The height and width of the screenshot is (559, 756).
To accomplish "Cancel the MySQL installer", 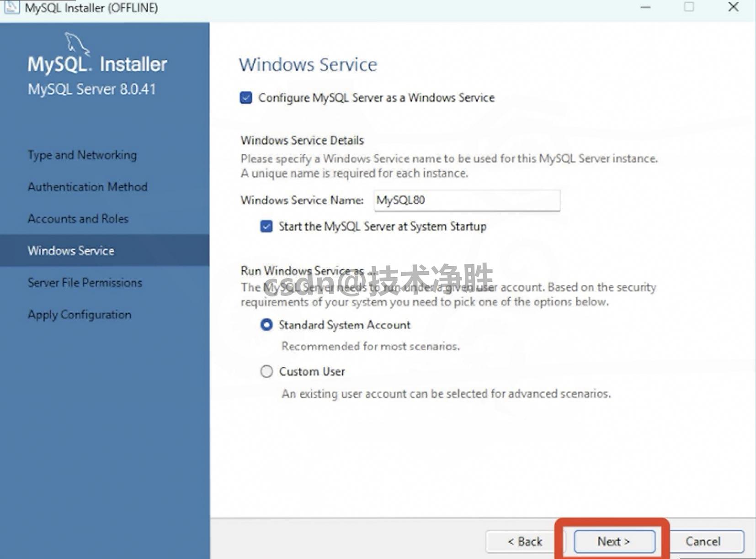I will click(x=703, y=542).
